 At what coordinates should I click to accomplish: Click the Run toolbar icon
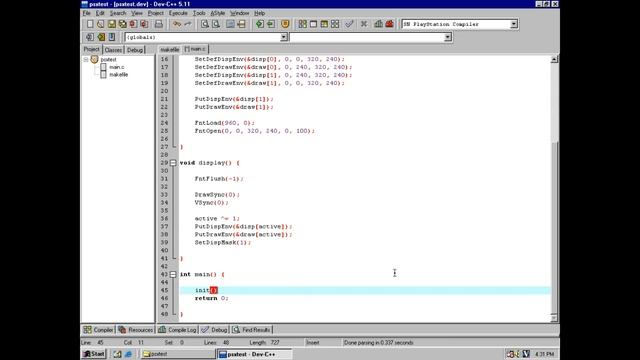[313, 24]
